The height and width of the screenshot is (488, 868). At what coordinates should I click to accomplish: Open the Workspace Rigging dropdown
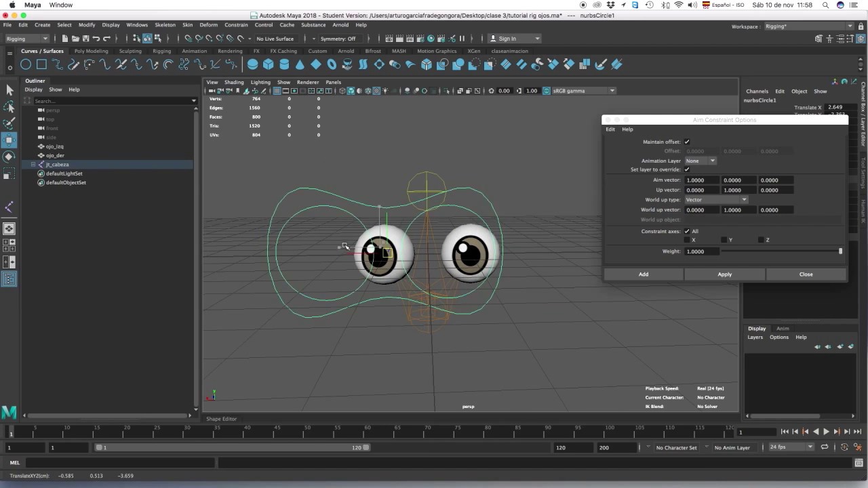808,26
